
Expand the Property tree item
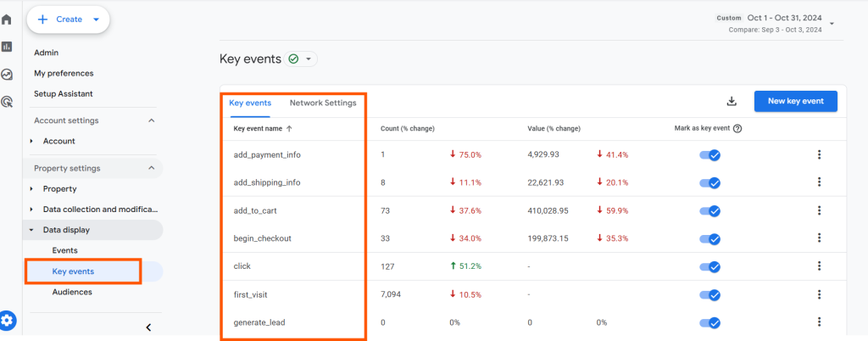tap(31, 188)
